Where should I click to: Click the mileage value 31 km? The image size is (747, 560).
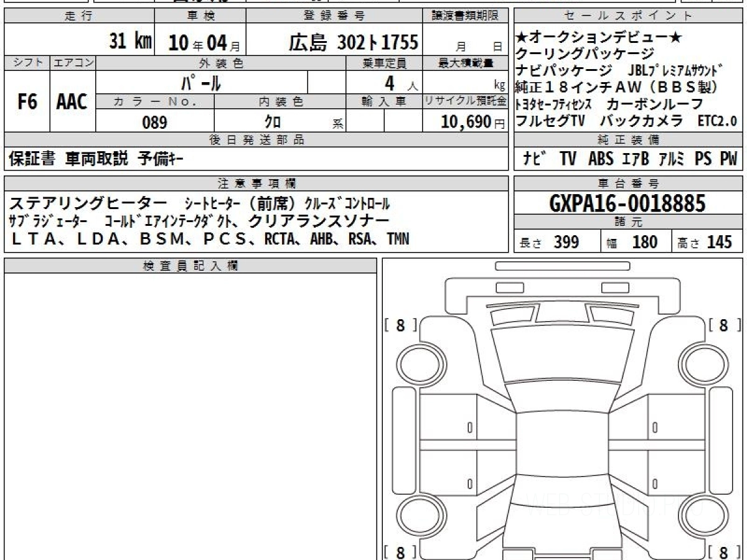coord(130,42)
